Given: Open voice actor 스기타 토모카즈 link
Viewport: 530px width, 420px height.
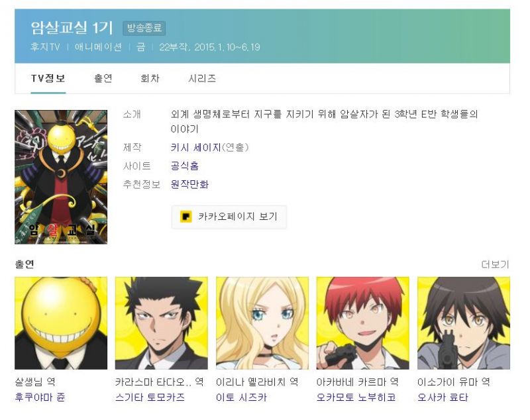Looking at the screenshot, I should click(150, 397).
